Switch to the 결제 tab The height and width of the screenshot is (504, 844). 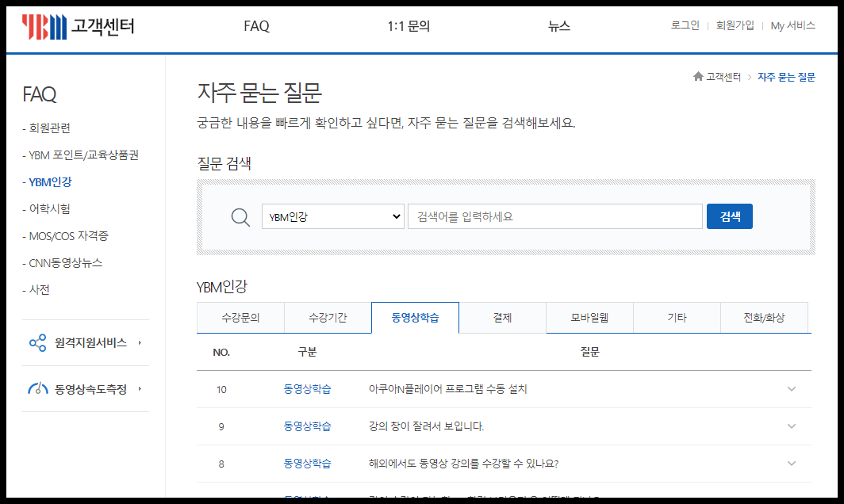pos(502,318)
